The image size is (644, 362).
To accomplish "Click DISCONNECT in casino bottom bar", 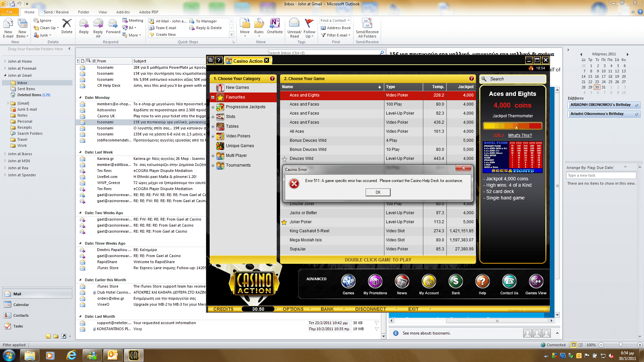I will 370,309.
